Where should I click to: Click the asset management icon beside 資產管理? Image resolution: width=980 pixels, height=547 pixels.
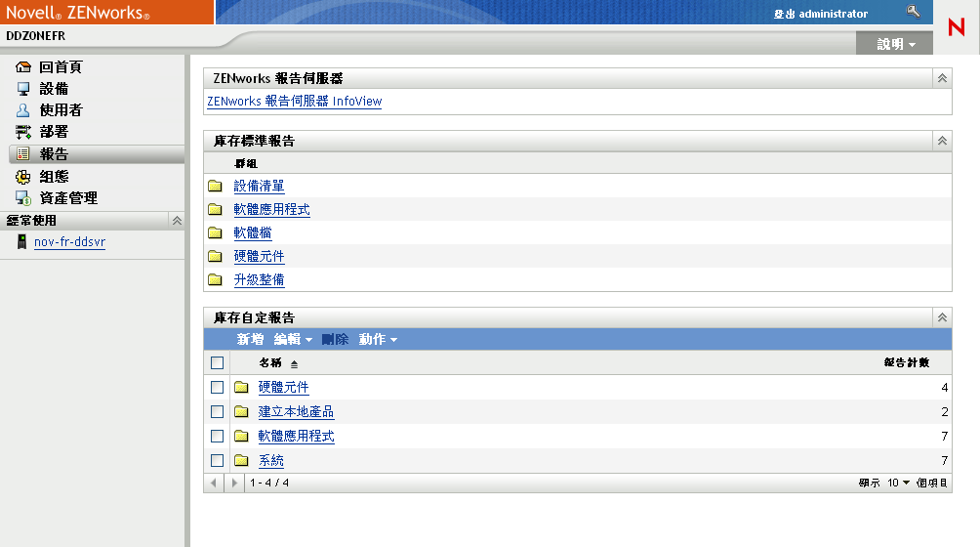[23, 198]
